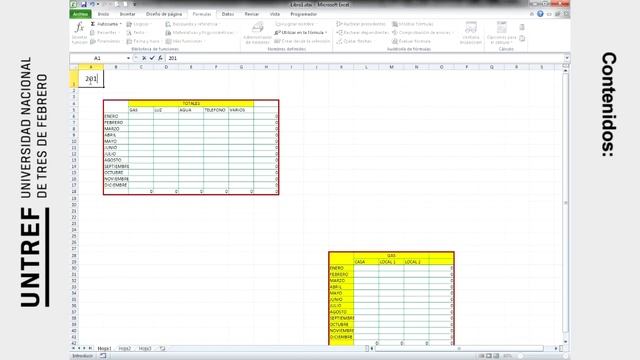Image resolution: width=640 pixels, height=360 pixels.
Task: Confirm the entry with the check mark
Action: (x=152, y=58)
